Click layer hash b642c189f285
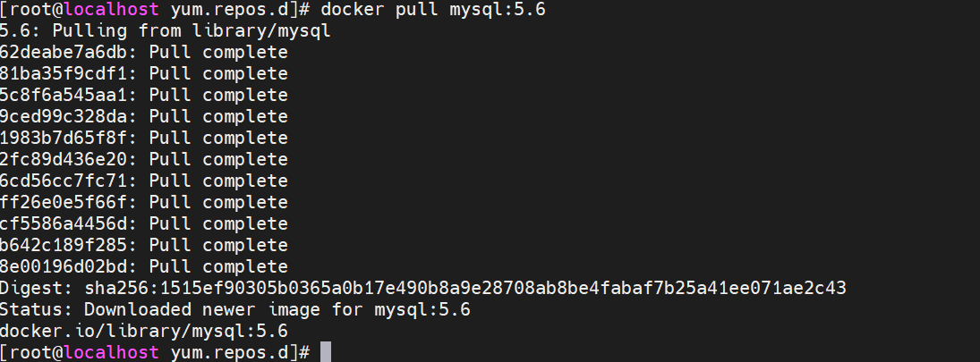The image size is (980, 362). click(x=69, y=246)
